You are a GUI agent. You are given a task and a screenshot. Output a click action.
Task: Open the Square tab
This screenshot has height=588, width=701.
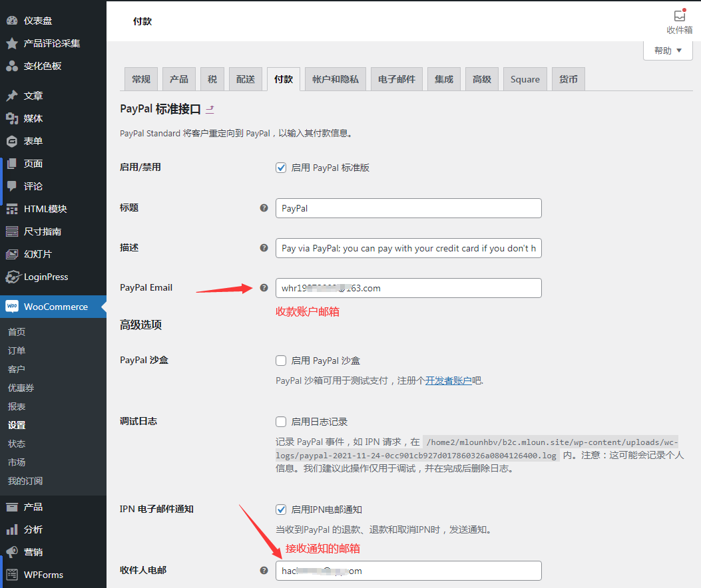pyautogui.click(x=525, y=79)
